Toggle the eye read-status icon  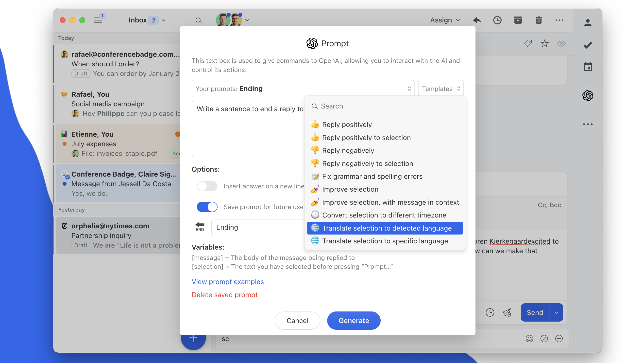point(561,44)
